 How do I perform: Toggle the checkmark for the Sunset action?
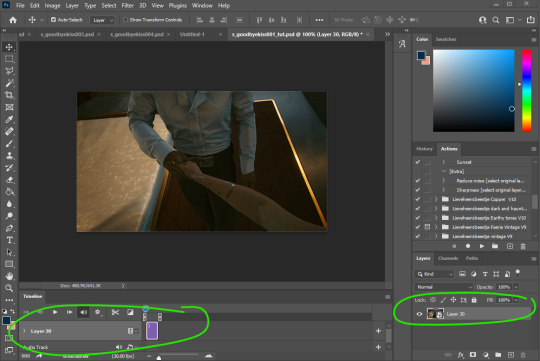(418, 162)
